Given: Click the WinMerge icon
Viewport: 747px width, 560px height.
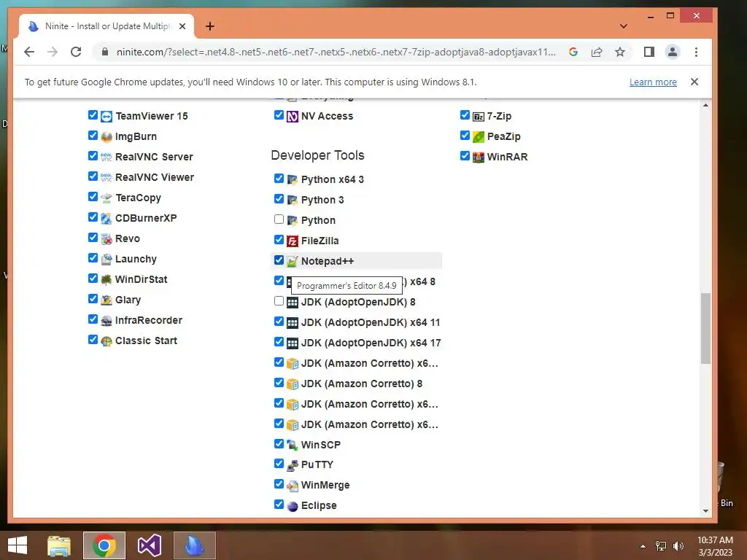Looking at the screenshot, I should 293,485.
